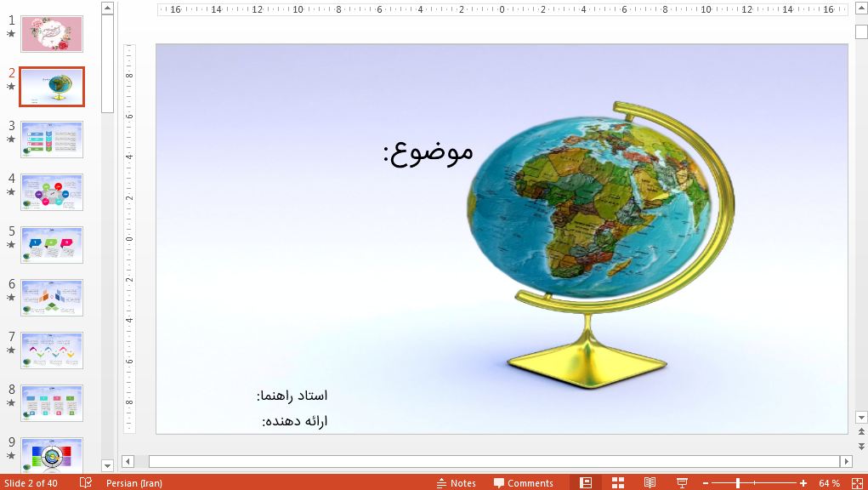868x490 pixels.
Task: Zoom out using the minus icon
Action: [x=705, y=482]
